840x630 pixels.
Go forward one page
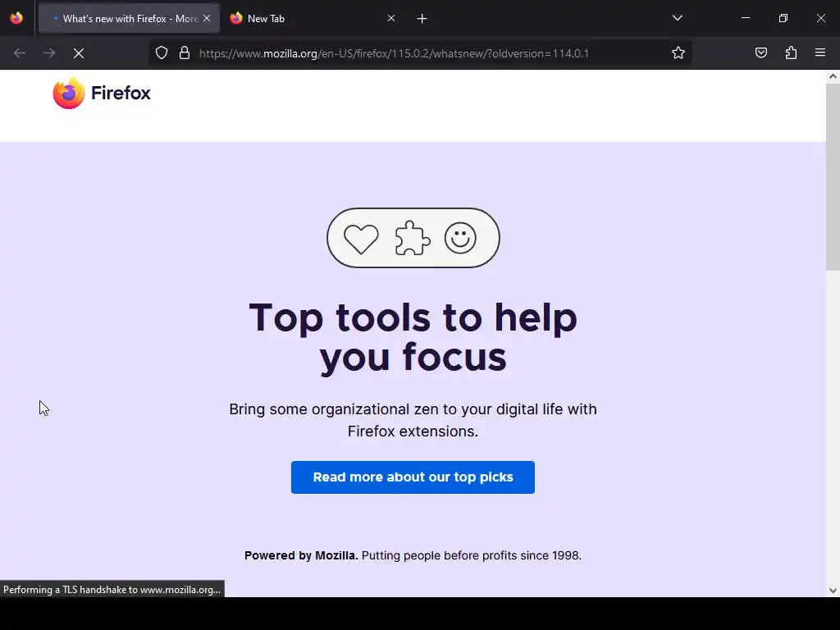pos(49,53)
